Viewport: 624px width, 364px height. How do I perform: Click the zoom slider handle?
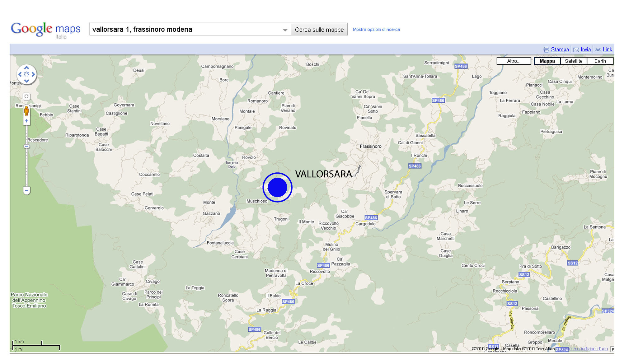pyautogui.click(x=26, y=146)
